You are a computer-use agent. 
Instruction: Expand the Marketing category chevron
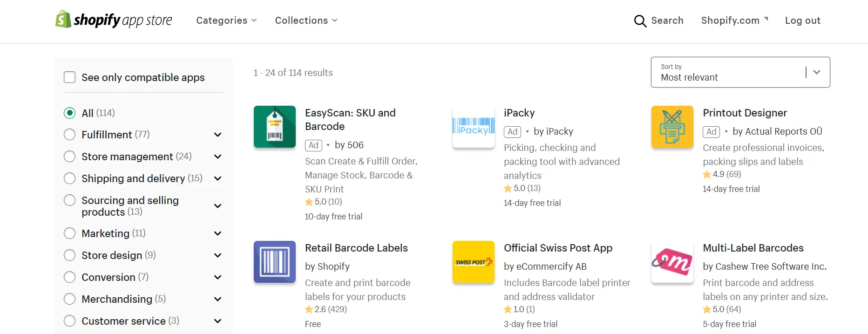point(217,233)
